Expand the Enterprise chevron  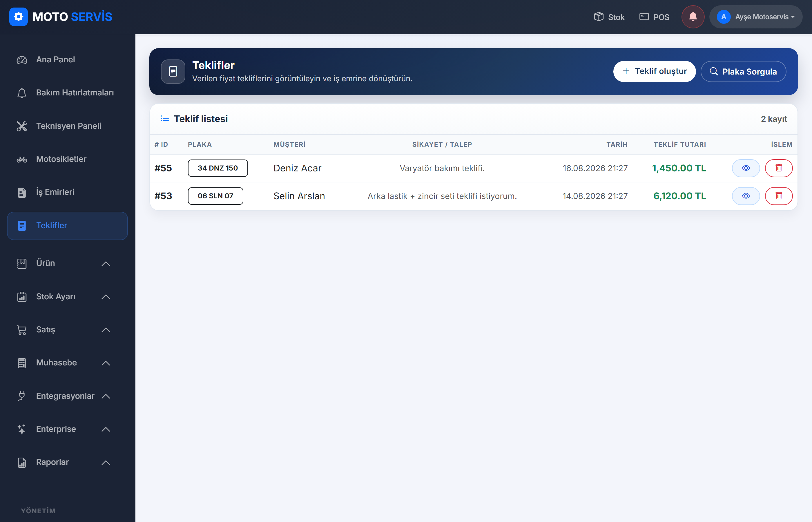click(x=106, y=429)
